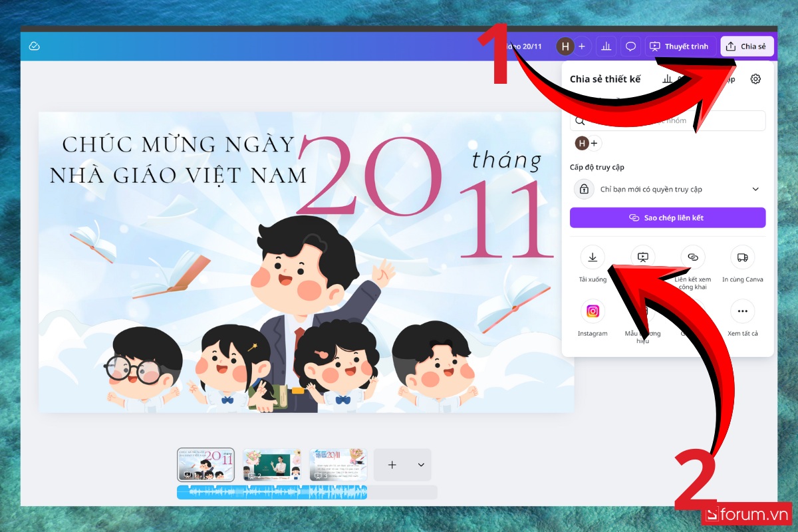Click the Chia sẻ button
Image resolution: width=798 pixels, height=532 pixels.
747,46
